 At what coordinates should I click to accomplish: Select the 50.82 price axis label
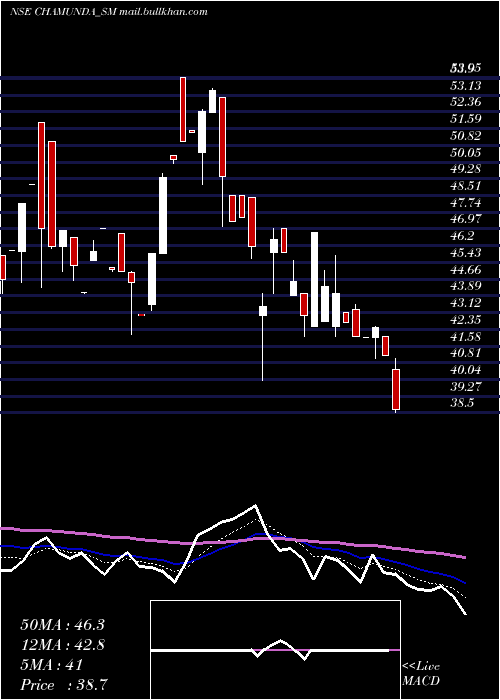tap(466, 135)
